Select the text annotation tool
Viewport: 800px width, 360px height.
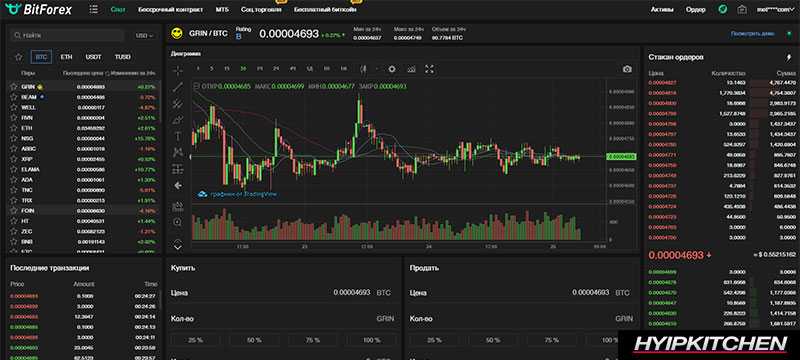(x=178, y=136)
